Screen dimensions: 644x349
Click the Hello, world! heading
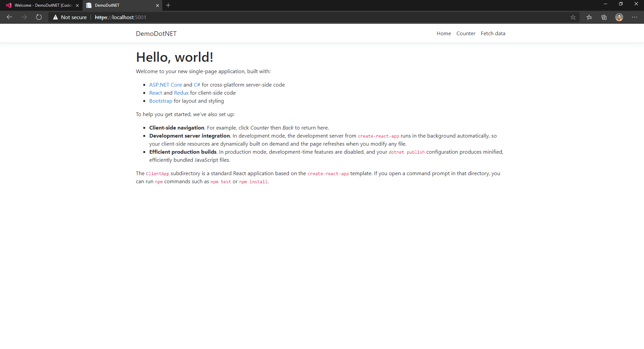174,57
